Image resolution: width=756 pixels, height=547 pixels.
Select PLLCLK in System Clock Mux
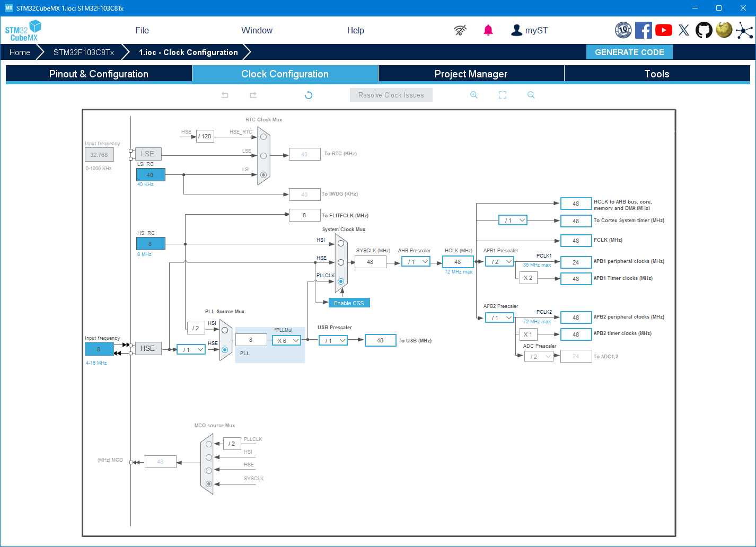click(341, 281)
